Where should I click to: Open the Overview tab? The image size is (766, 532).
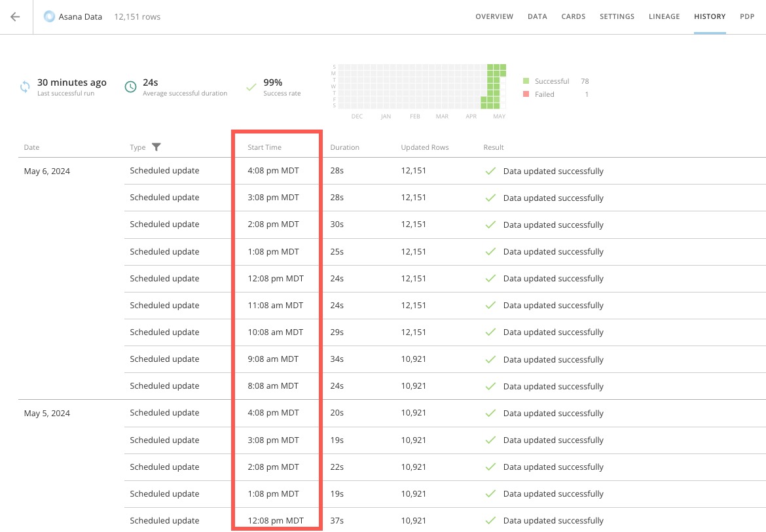[494, 17]
